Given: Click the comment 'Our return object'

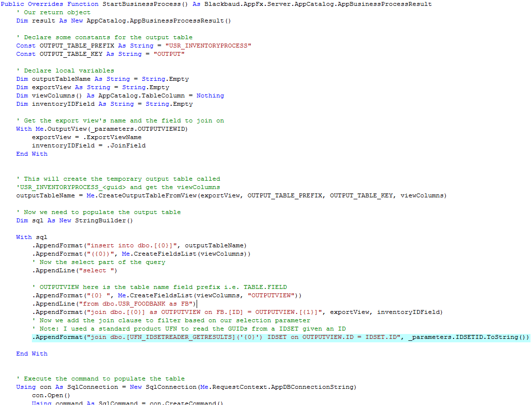Looking at the screenshot, I should [53, 13].
